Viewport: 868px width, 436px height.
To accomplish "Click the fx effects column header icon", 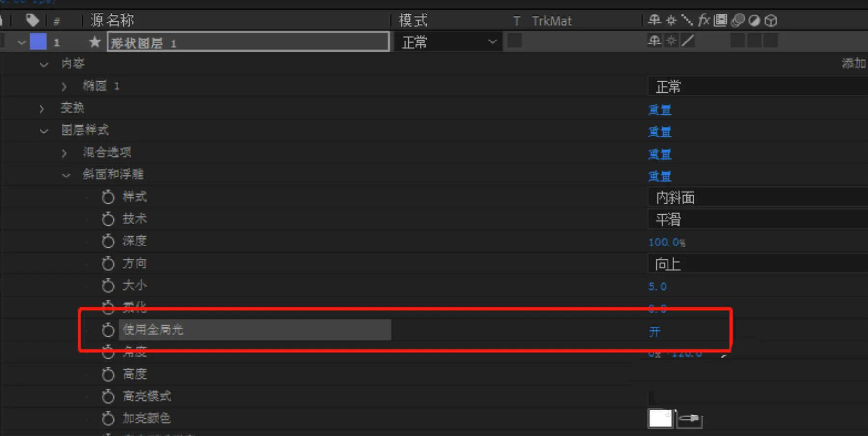I will coord(704,20).
